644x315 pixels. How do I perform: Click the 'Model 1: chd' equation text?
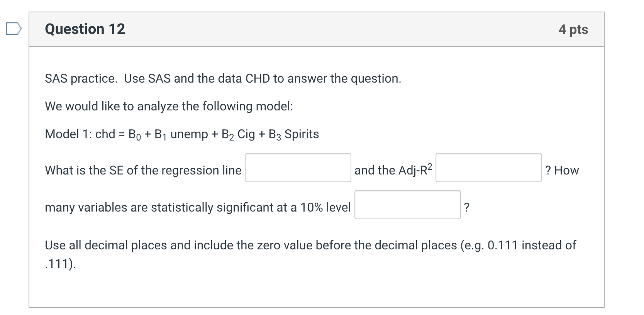coord(182,134)
